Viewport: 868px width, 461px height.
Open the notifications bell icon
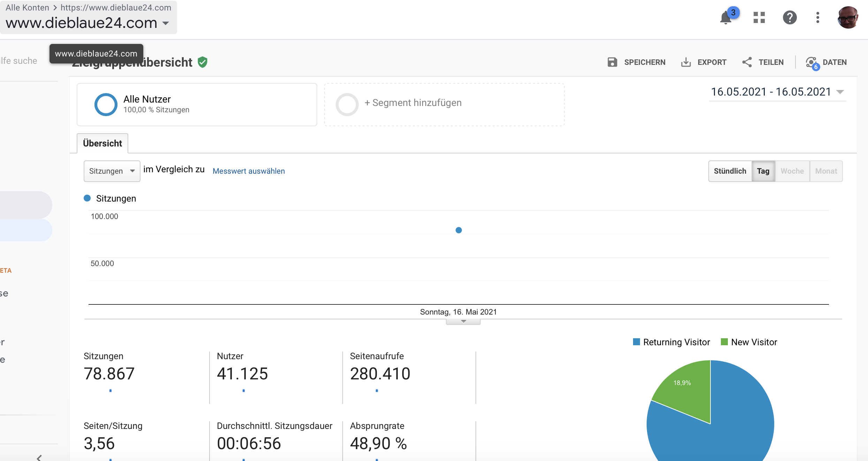(726, 17)
